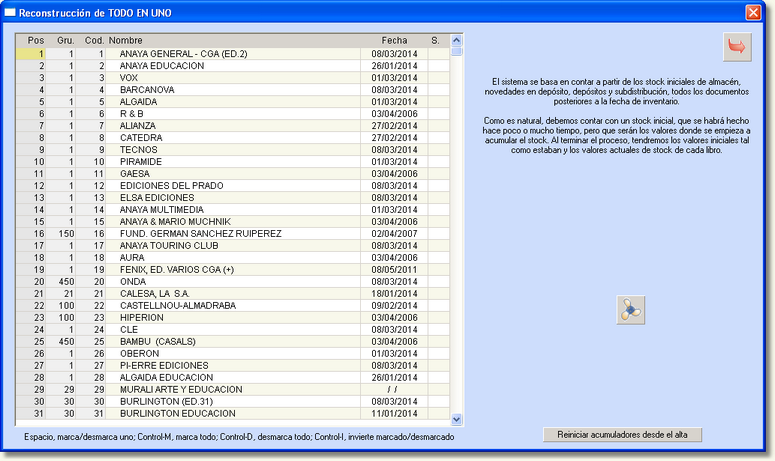Image resolution: width=775 pixels, height=461 pixels.
Task: Select the HIPERION row
Action: coord(233,317)
